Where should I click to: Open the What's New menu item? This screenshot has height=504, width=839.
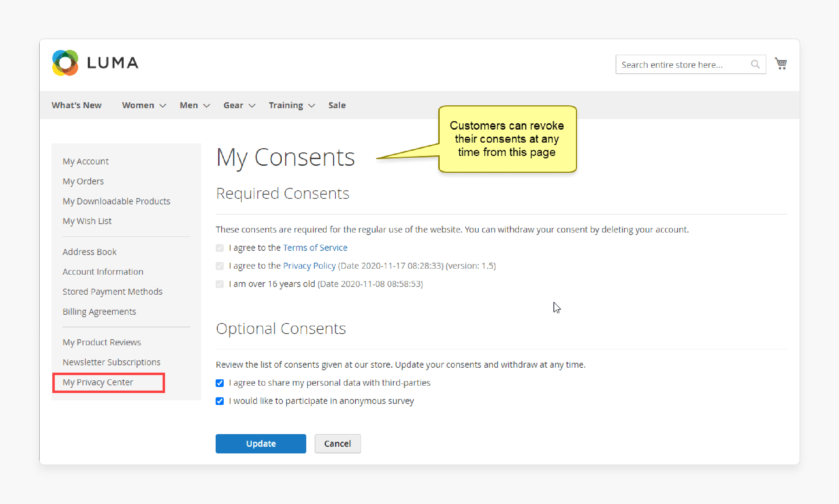(77, 105)
